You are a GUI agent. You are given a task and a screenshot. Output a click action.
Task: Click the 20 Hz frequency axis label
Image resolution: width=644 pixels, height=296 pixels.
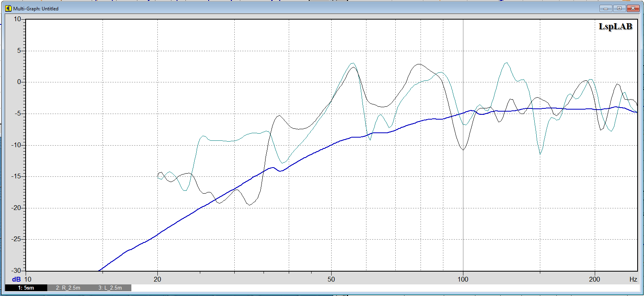click(x=157, y=279)
